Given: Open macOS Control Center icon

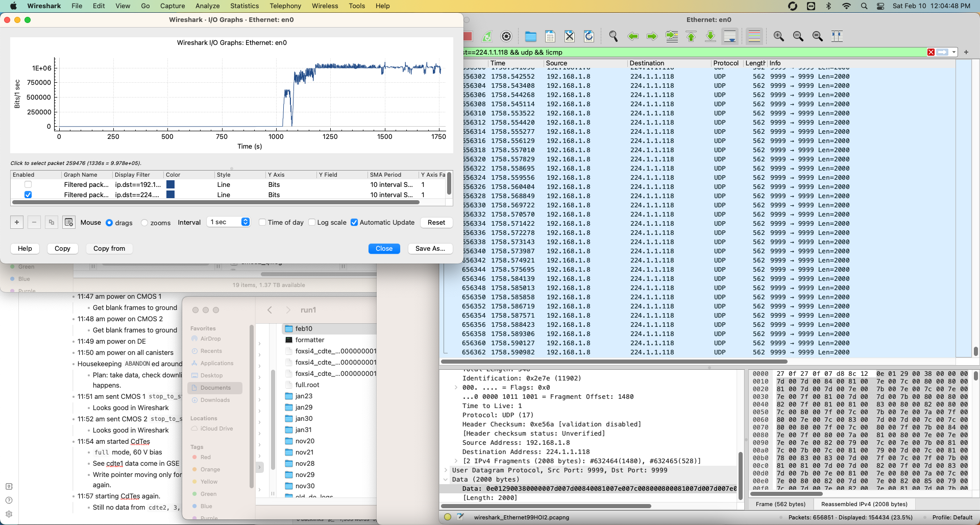Looking at the screenshot, I should [880, 6].
